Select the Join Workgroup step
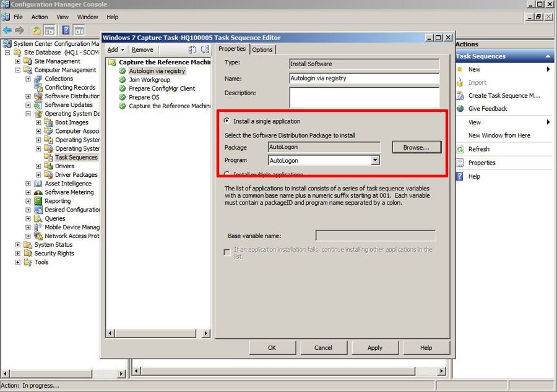The height and width of the screenshot is (392, 557). (150, 80)
